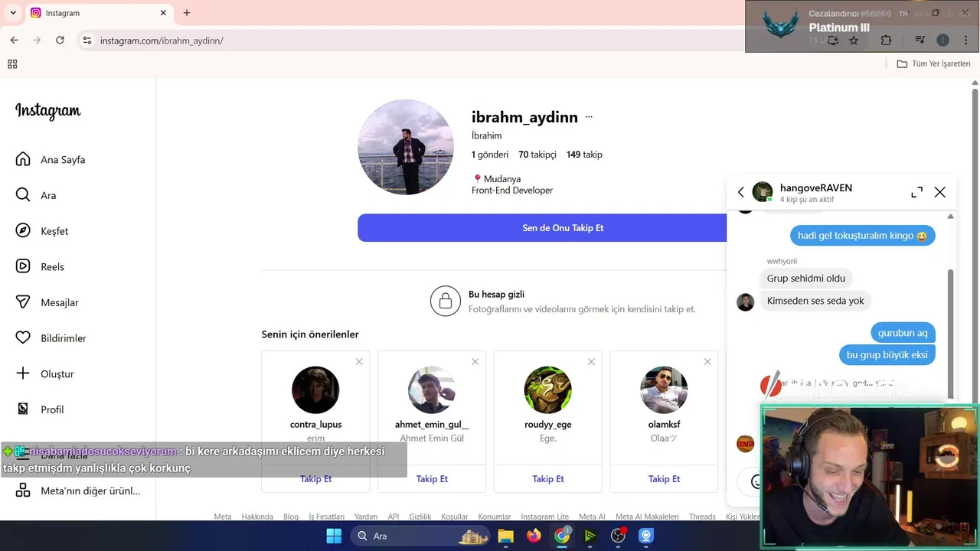Switch to OBS Studio in taskbar
The image size is (980, 551).
619,536
